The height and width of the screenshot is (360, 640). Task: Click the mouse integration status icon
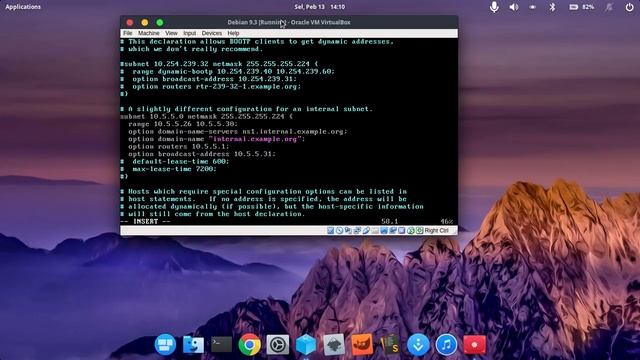tap(411, 231)
